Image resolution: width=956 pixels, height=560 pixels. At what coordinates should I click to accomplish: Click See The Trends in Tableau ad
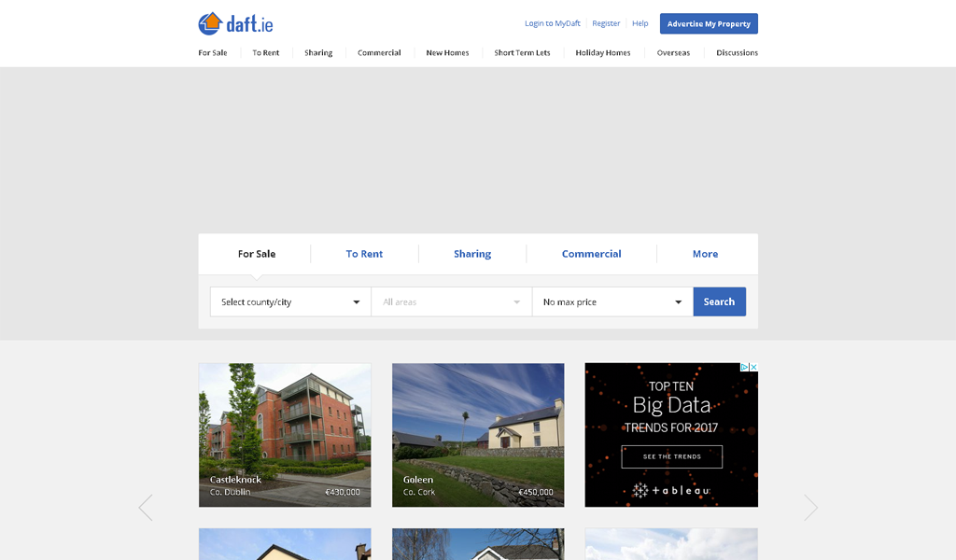coord(672,456)
